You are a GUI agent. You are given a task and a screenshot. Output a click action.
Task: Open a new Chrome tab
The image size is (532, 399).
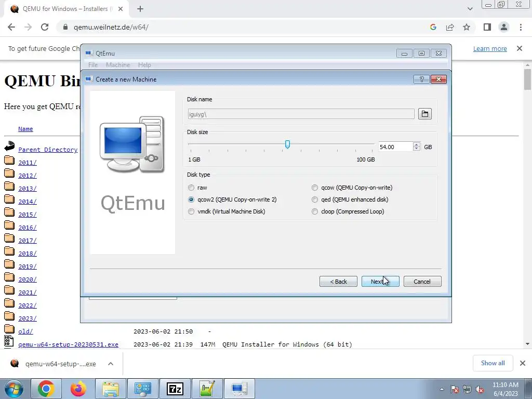(x=140, y=9)
